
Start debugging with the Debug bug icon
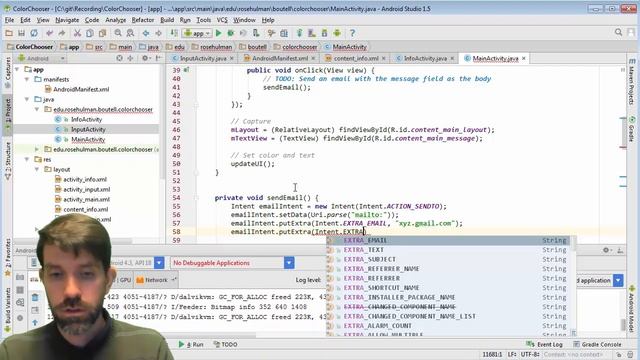tap(231, 33)
